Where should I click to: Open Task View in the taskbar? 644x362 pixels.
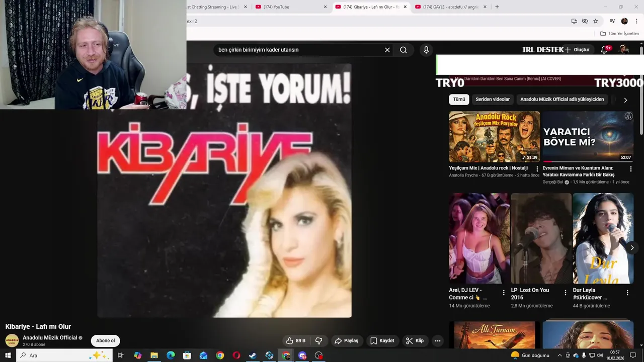pos(121,355)
